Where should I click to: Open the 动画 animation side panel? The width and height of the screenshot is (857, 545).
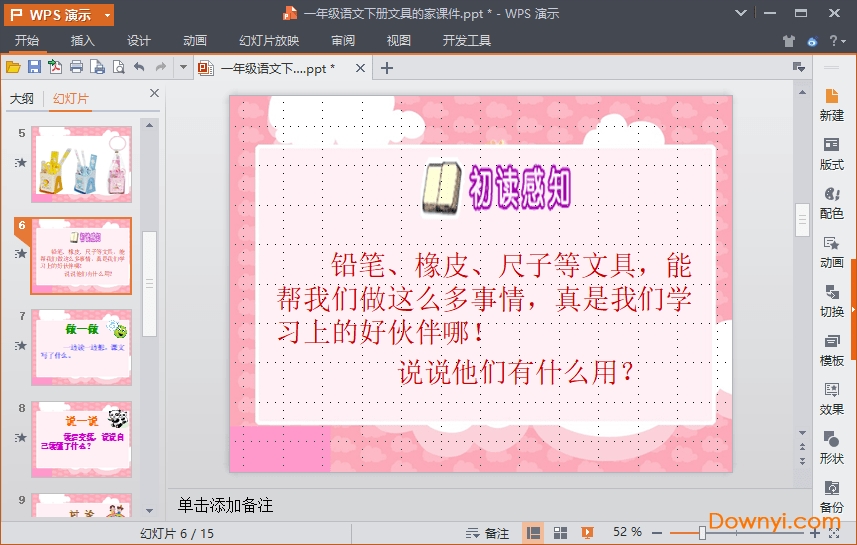tap(831, 252)
